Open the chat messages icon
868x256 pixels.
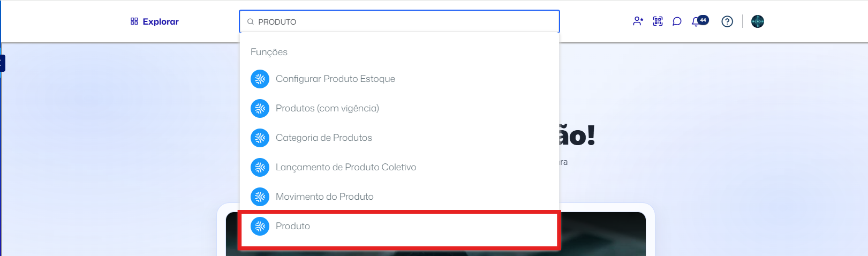tap(677, 21)
